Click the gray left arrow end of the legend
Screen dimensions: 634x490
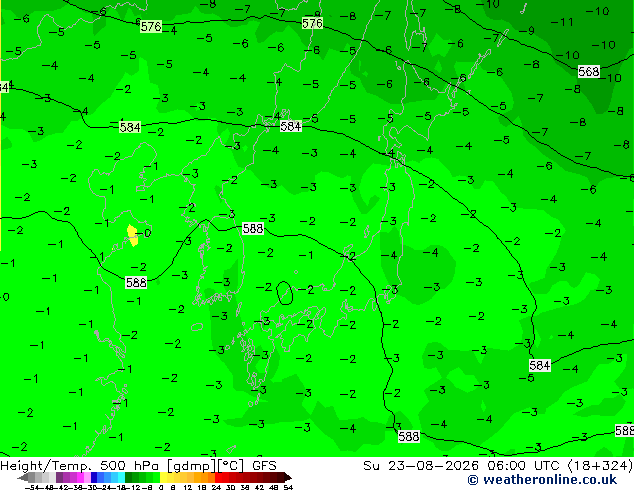pyautogui.click(x=23, y=478)
